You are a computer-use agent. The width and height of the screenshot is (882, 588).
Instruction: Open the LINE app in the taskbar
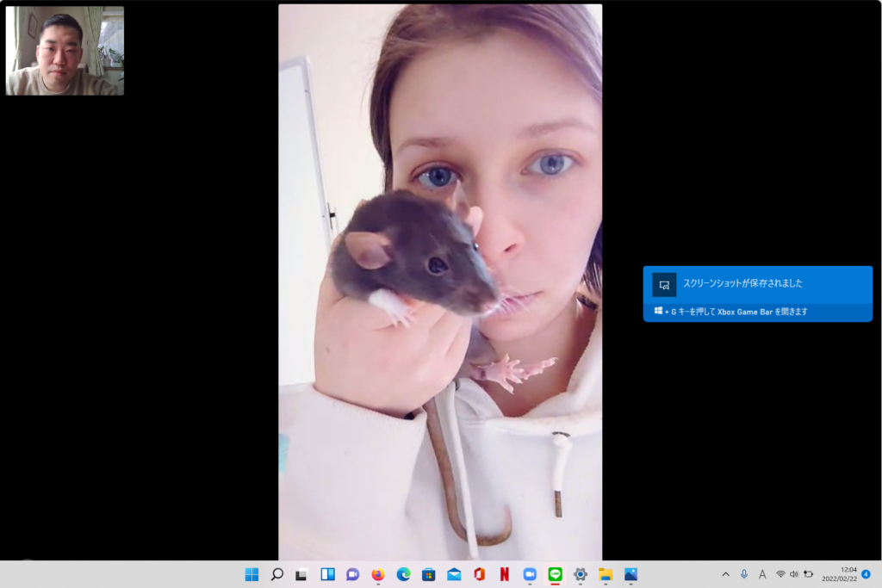555,574
